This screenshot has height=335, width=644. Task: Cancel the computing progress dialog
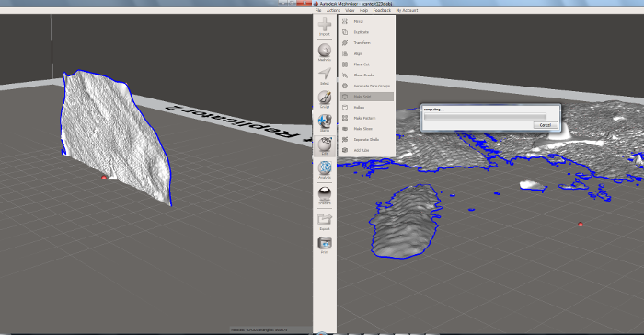point(546,125)
